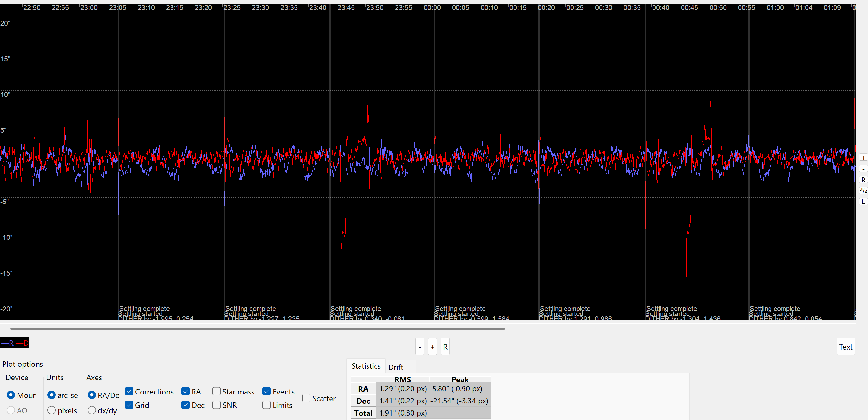Click vertical zoom in plus button

tap(863, 158)
